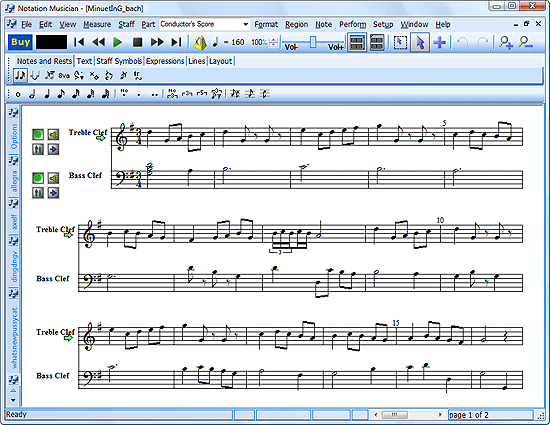Zoom out with magnifier minus icon
Viewport: 550px width, 425px height.
coord(526,42)
